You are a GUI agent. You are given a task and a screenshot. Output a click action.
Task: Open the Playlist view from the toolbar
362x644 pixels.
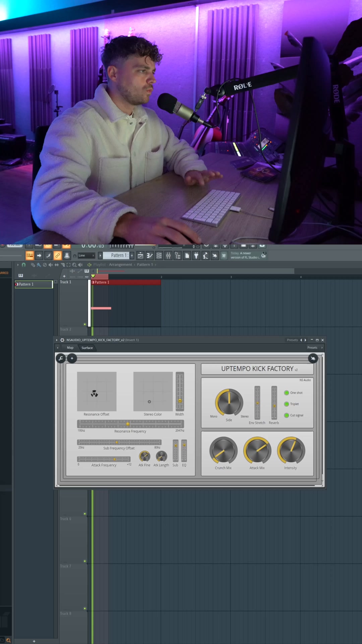(x=140, y=256)
